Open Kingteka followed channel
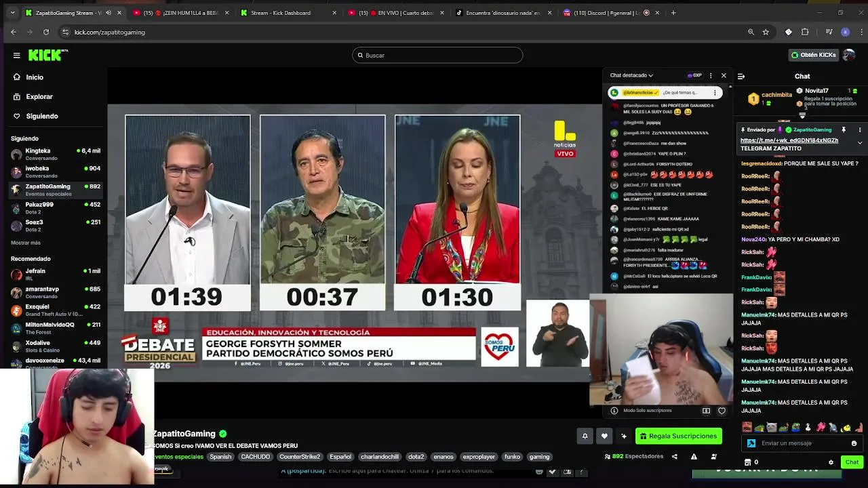This screenshot has width=868, height=488. pos(56,155)
